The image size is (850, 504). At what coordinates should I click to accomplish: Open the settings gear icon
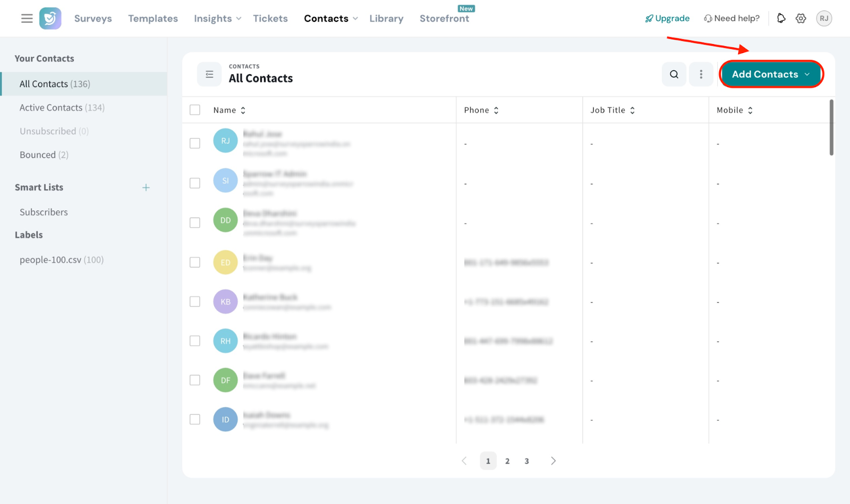pos(801,19)
